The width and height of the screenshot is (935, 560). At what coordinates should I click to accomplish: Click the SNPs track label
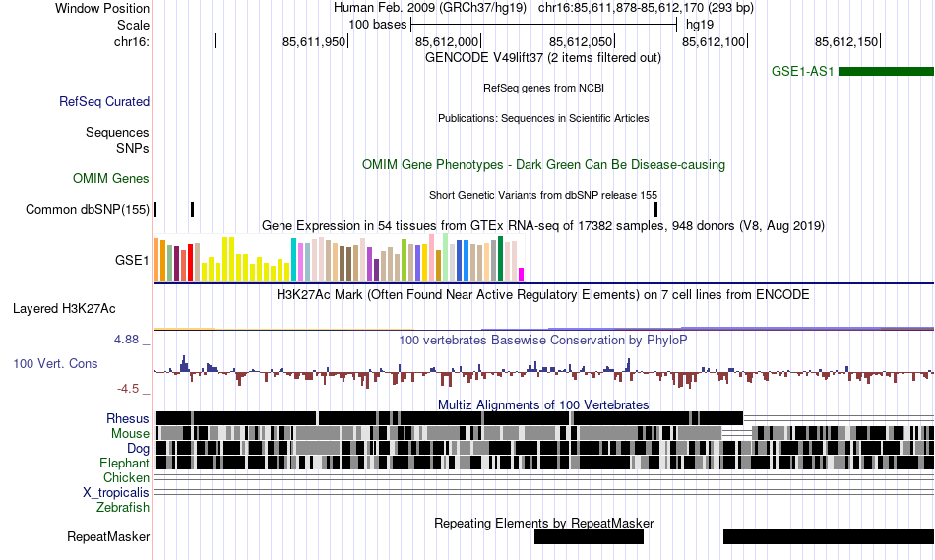tap(133, 148)
